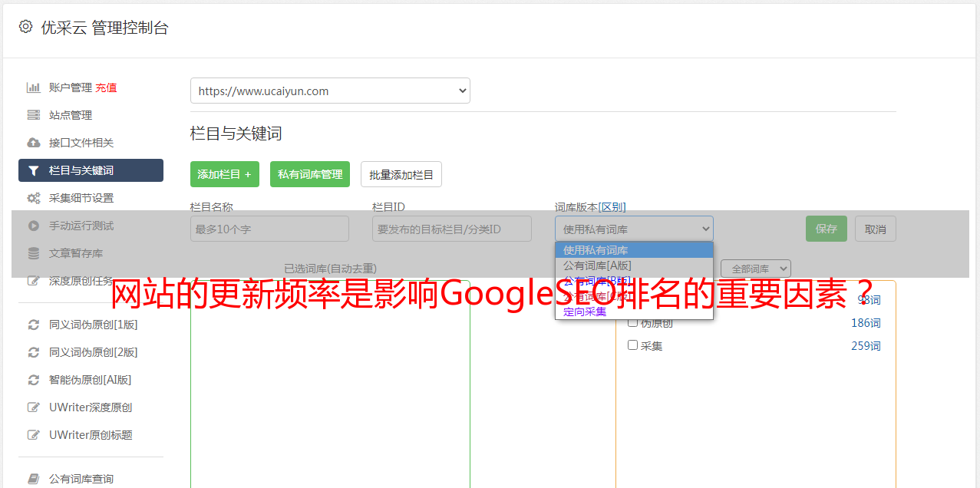Screen dimensions: 980x488
Task: Open UWriter原创标题 in the sidebar
Action: point(91,435)
